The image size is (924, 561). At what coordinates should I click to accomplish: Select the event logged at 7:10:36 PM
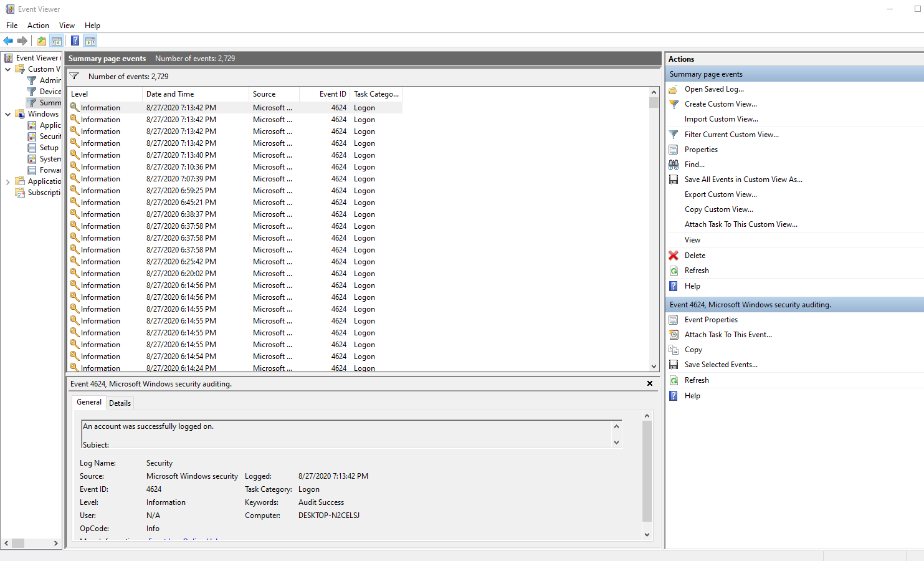point(235,167)
